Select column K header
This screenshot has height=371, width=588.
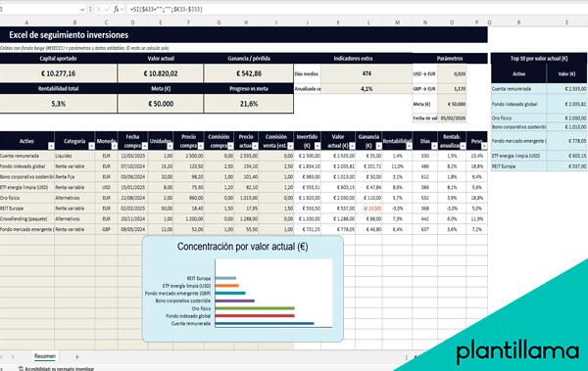pyautogui.click(x=338, y=23)
